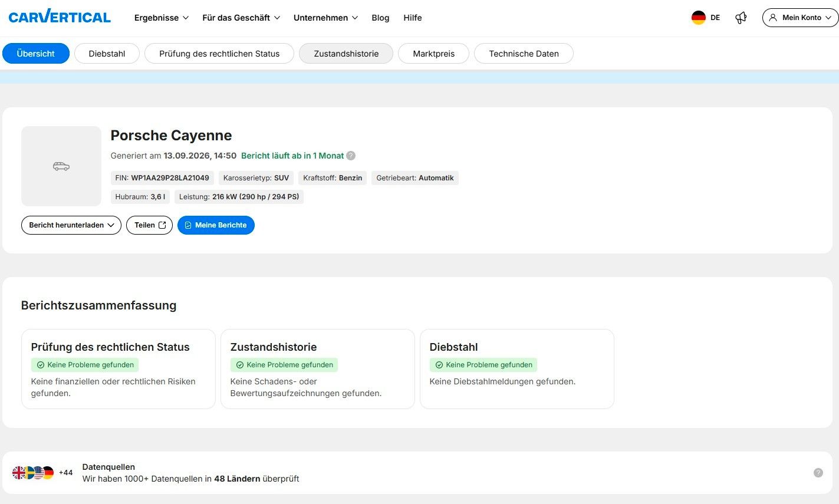
Task: Expand the Ergebnisse menu
Action: pos(162,18)
